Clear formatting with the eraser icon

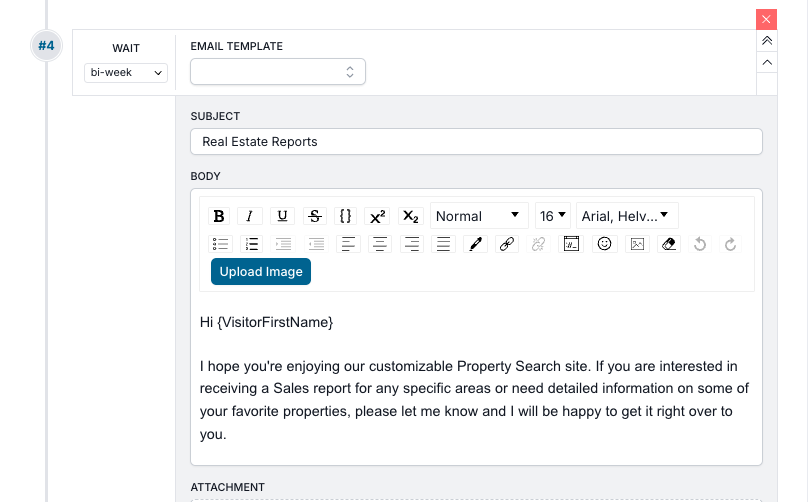tap(669, 244)
